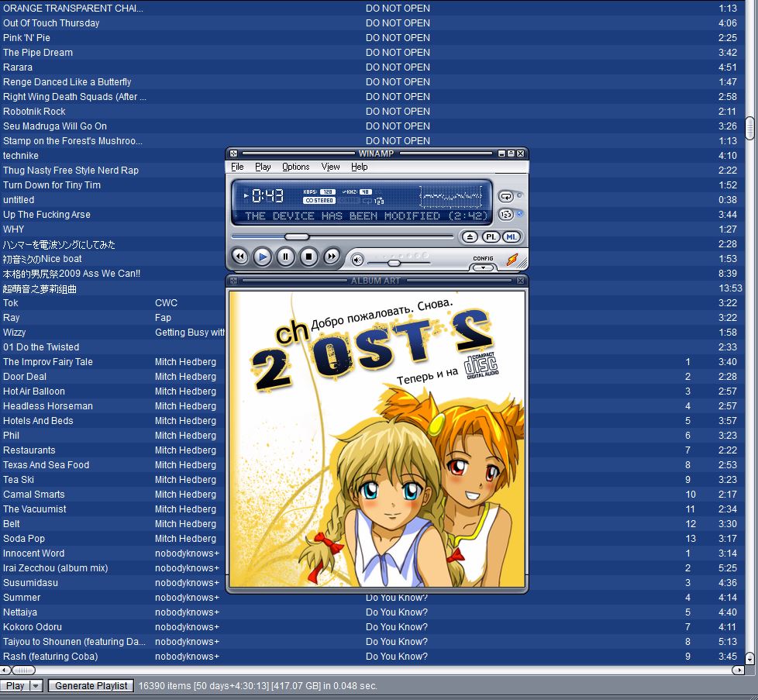Open the Play menu in Winamp
Viewport: 758px width, 700px height.
pos(263,167)
